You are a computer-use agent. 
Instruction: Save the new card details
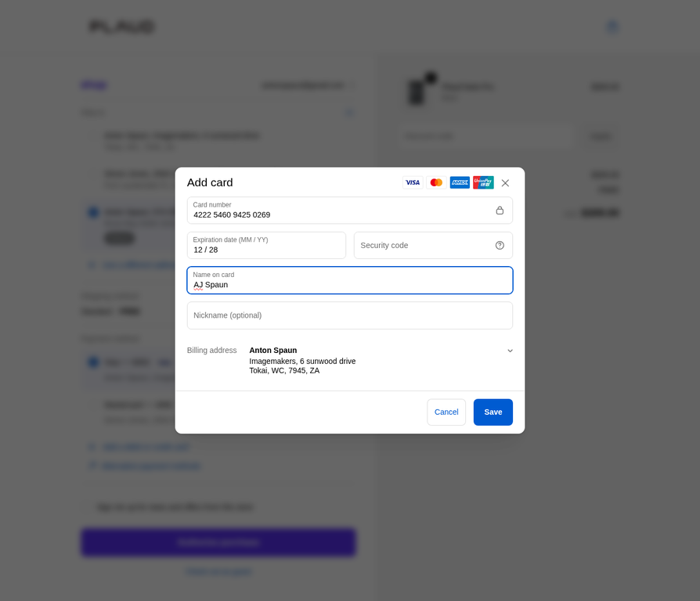click(x=493, y=412)
